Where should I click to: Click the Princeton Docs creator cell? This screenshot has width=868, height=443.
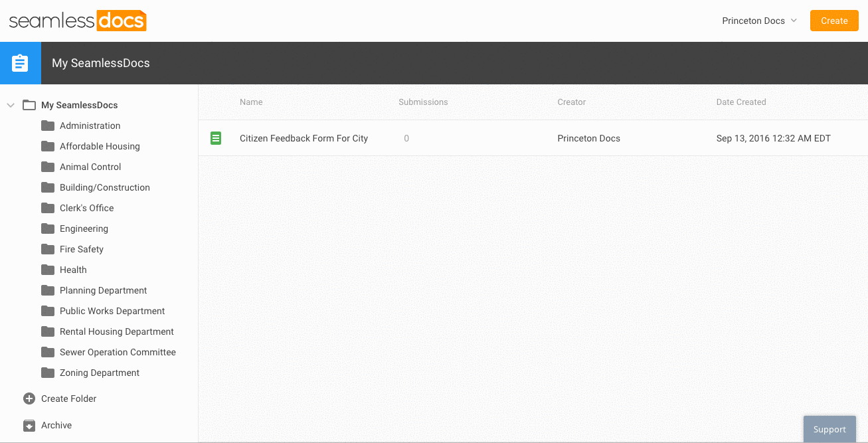click(589, 138)
